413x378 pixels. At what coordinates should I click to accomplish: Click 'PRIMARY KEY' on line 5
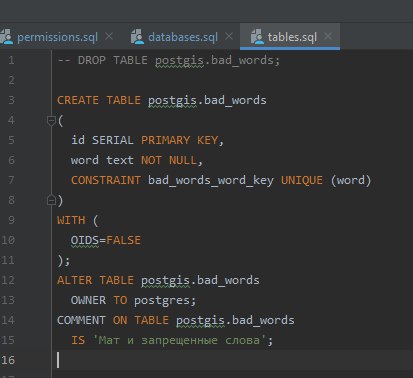(180, 140)
